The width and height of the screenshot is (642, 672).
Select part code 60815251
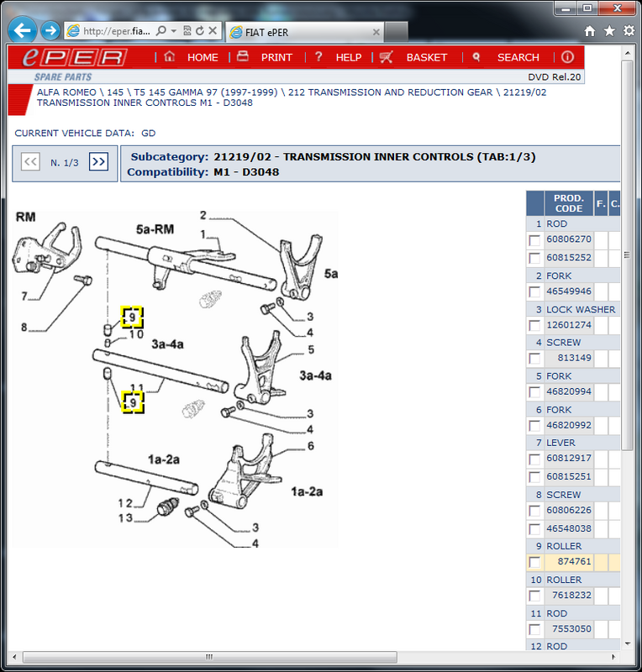[x=569, y=476]
